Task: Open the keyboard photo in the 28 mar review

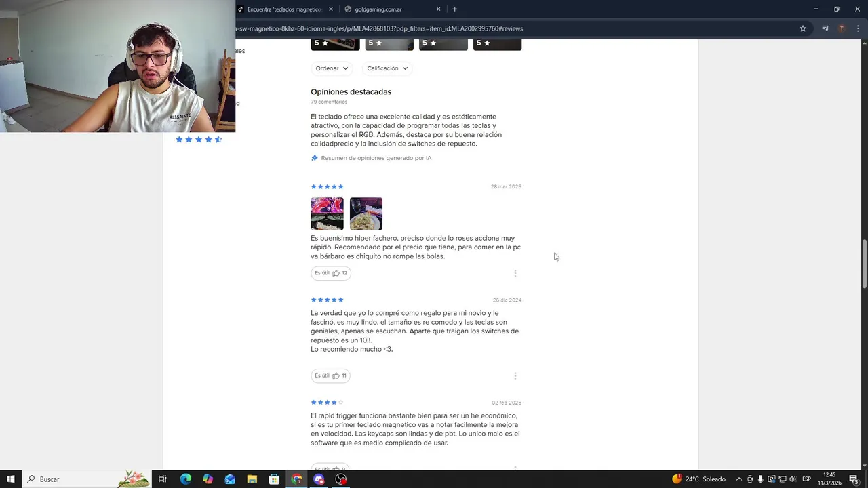Action: tap(327, 213)
